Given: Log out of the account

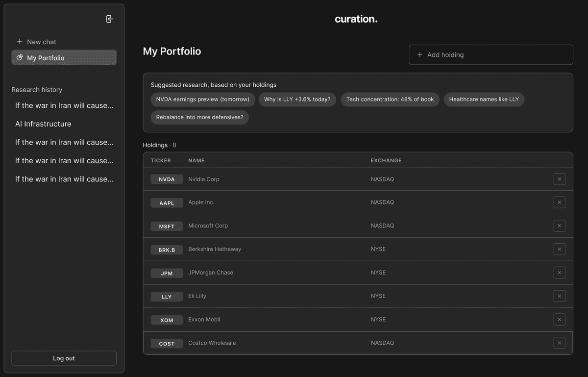Looking at the screenshot, I should tap(64, 358).
